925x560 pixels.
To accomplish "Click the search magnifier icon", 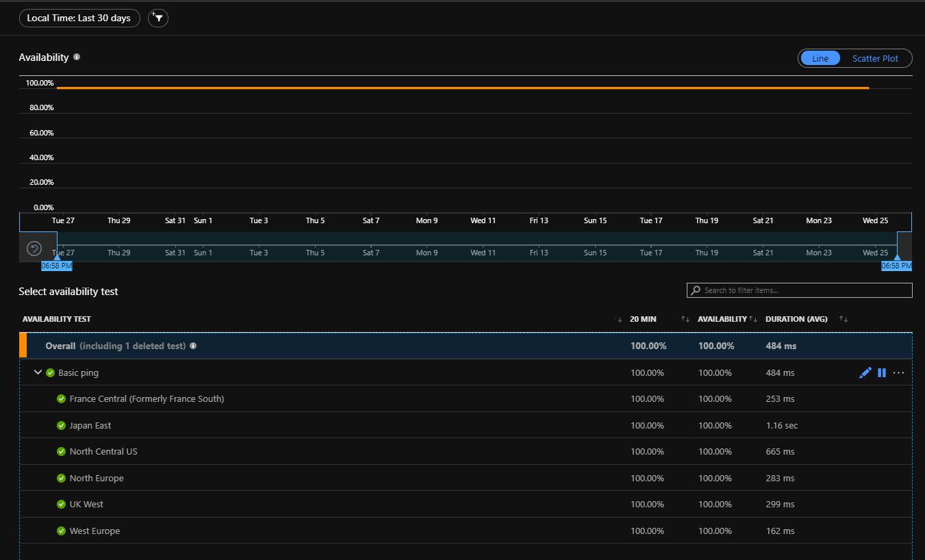I will 696,290.
